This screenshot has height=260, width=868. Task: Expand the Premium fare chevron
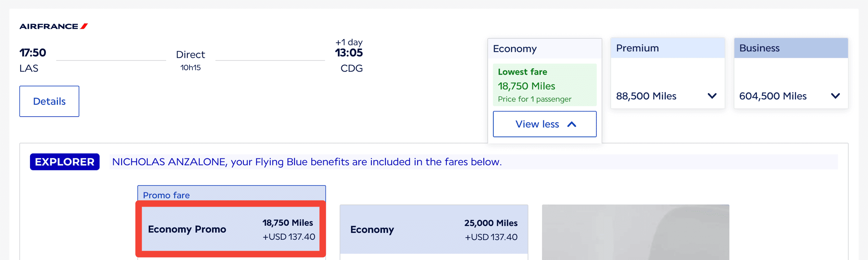coord(712,96)
